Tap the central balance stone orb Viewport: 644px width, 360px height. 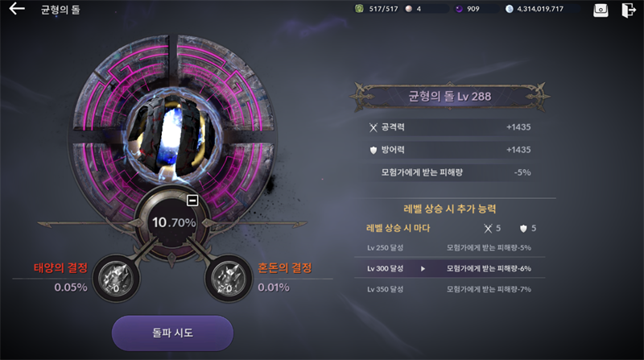tap(173, 135)
